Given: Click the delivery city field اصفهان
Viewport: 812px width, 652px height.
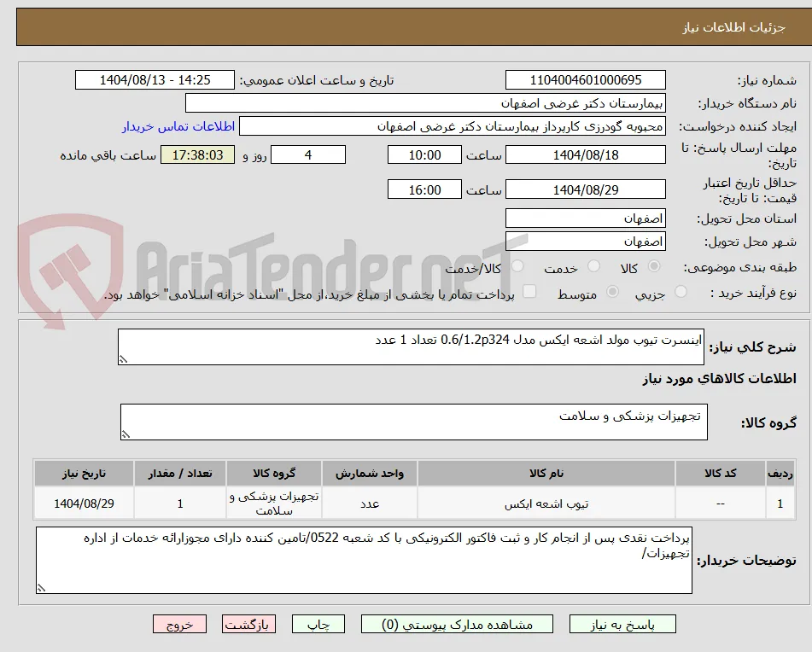Looking at the screenshot, I should (585, 242).
